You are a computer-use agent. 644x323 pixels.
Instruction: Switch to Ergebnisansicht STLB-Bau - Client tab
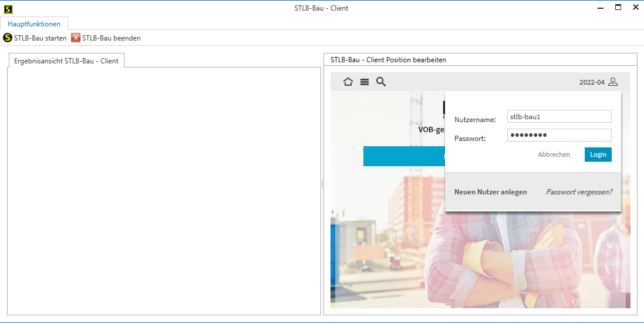coord(66,61)
